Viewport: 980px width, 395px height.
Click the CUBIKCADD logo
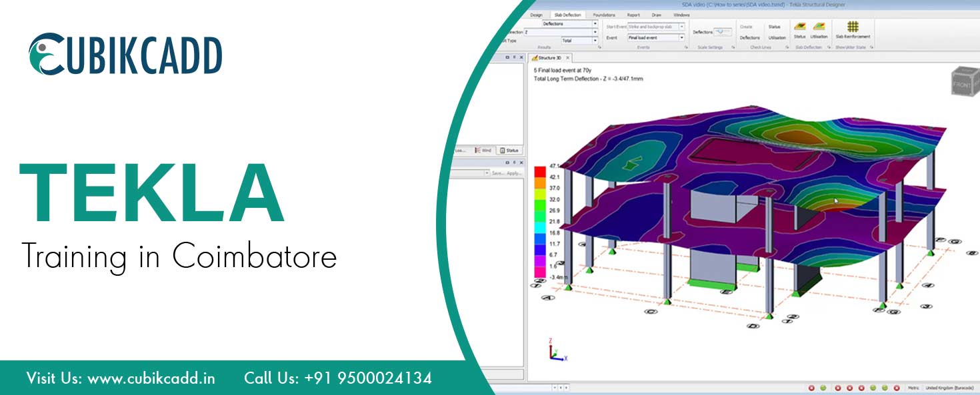[125, 54]
